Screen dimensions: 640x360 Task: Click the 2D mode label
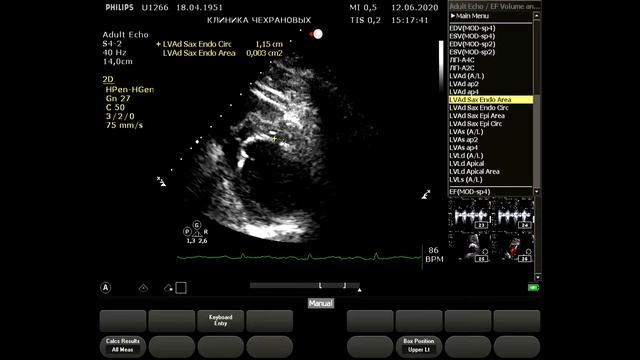pyautogui.click(x=108, y=79)
